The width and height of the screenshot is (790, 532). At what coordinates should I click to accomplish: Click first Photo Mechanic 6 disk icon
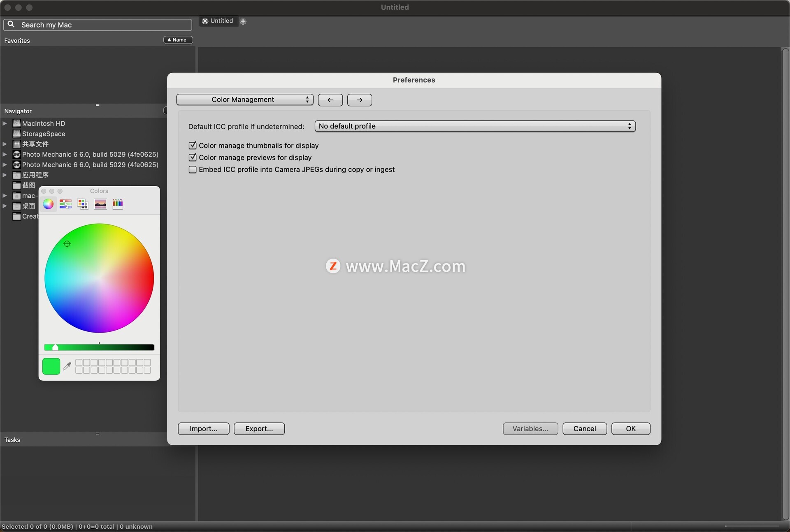point(17,154)
